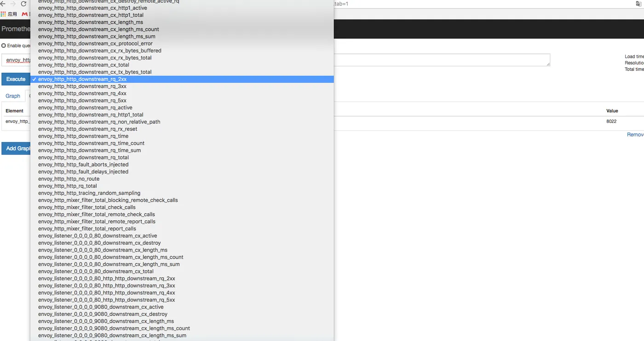Select envoy_http_http_downstream_rq_time_count

[182, 143]
